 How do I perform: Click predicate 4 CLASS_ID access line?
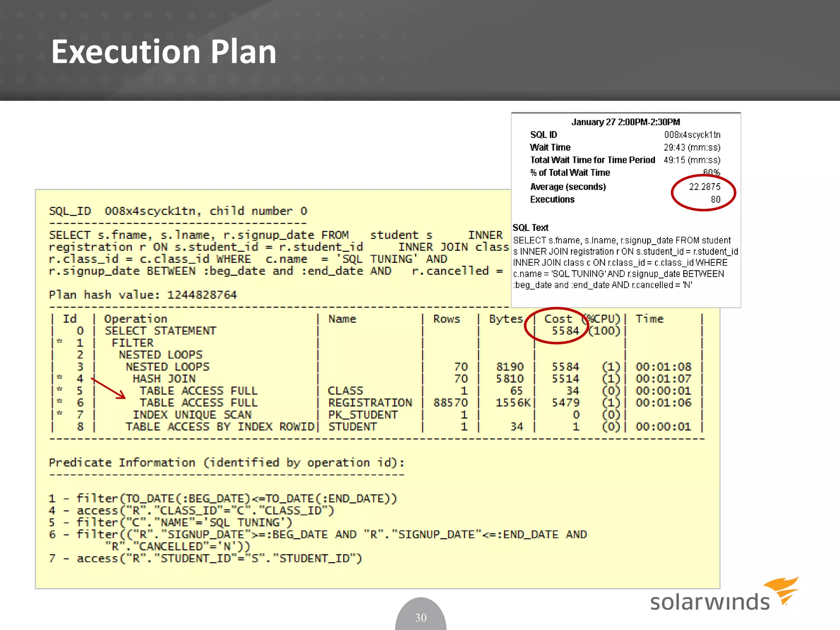click(192, 511)
